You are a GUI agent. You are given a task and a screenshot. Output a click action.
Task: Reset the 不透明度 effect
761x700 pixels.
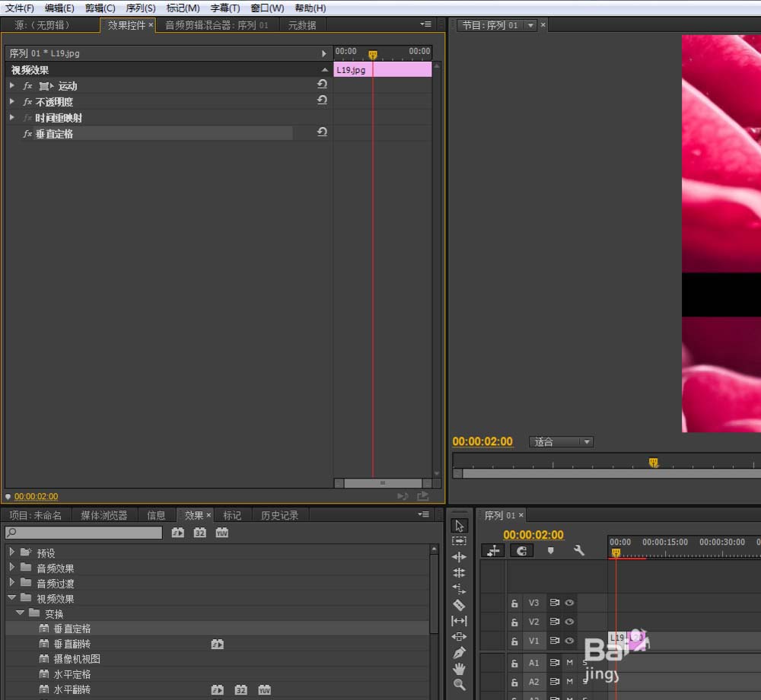click(x=322, y=100)
